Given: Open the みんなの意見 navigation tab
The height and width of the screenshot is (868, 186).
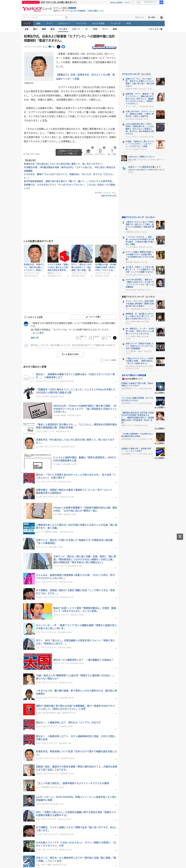Looking at the screenshot, I should (99, 23).
